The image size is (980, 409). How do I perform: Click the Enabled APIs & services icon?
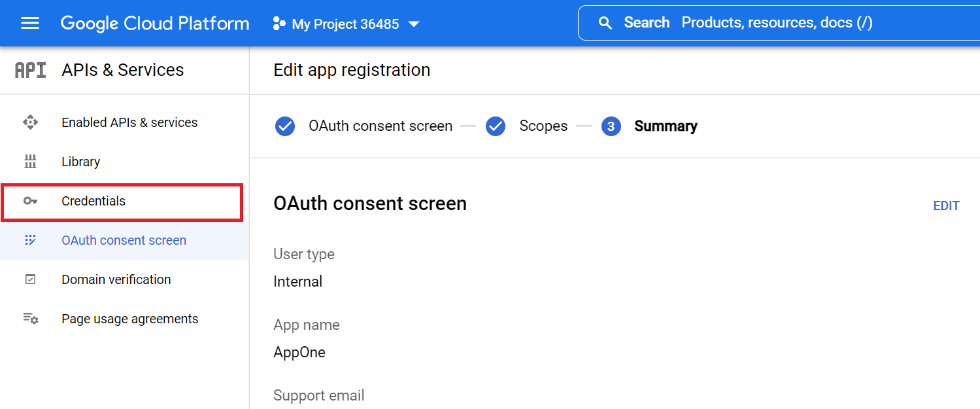pyautogui.click(x=30, y=122)
